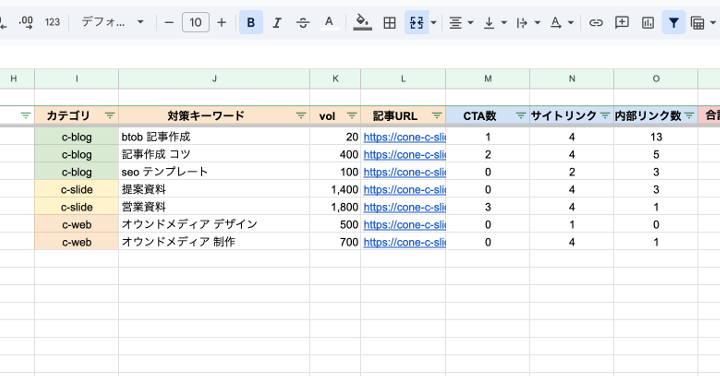The height and width of the screenshot is (376, 720).
Task: Increase the decimal places
Action: coord(26,22)
